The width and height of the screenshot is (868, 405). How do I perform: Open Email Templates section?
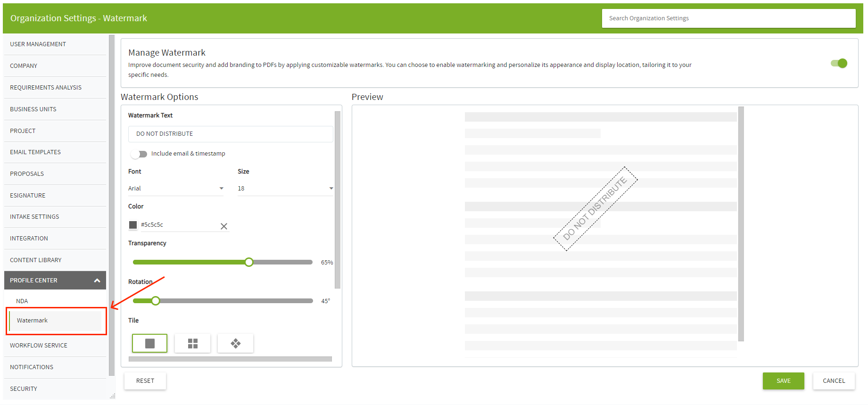point(55,152)
